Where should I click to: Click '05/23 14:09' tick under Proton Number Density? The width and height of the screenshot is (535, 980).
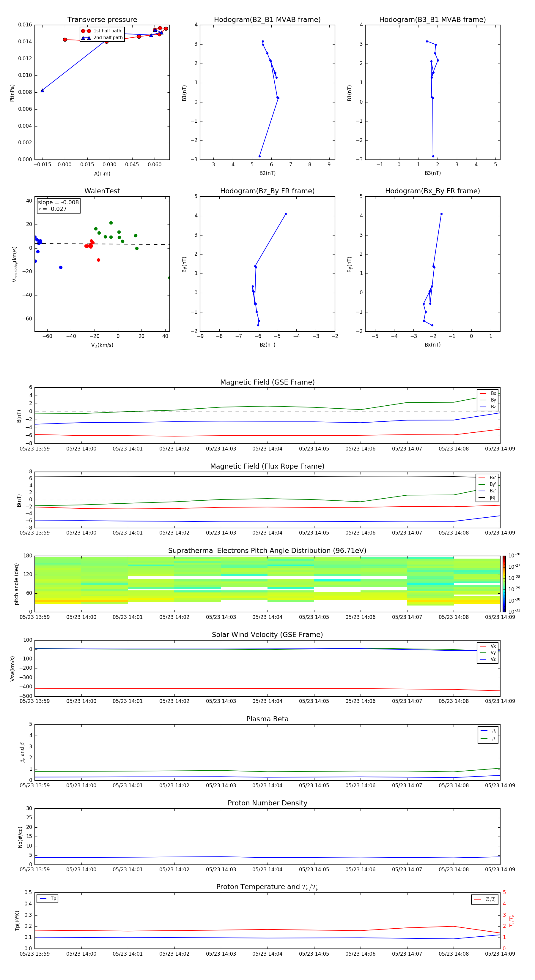click(500, 870)
